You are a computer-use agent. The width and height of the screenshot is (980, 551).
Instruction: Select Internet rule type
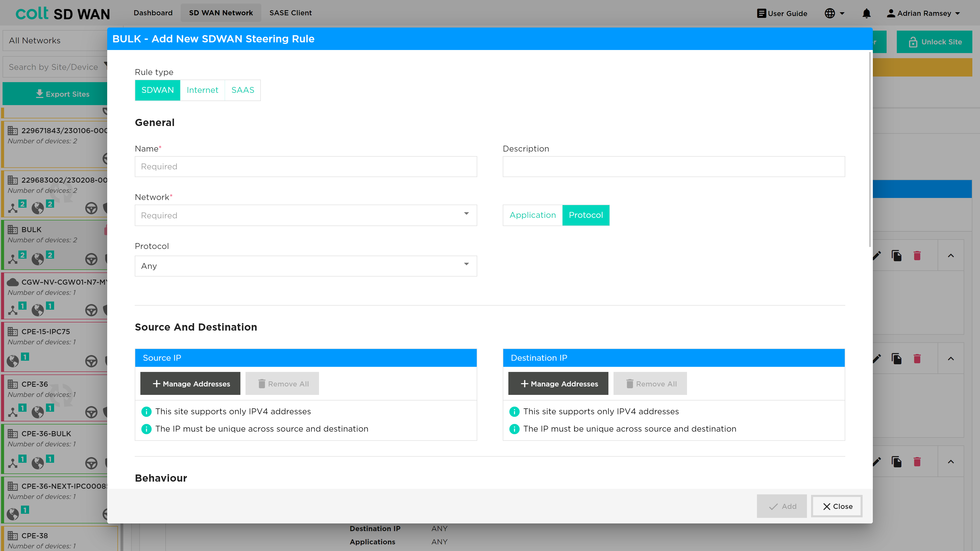coord(202,90)
